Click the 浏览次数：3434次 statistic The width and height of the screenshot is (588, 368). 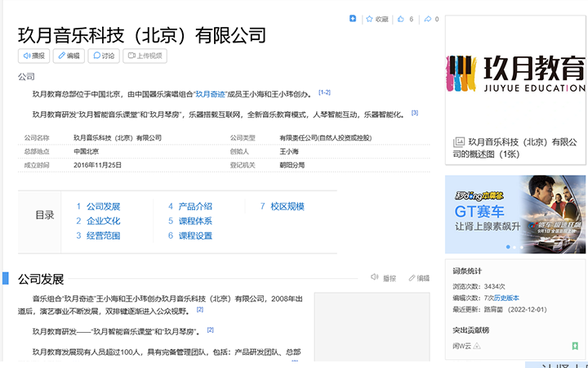pos(479,286)
